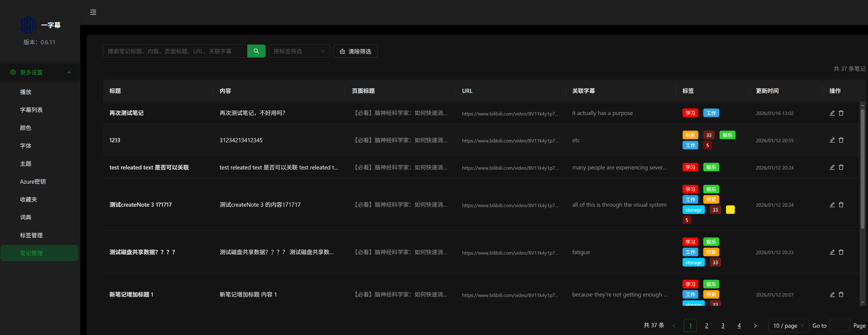This screenshot has width=868, height=335.
Task: Open the 主题 menu item
Action: [40, 164]
